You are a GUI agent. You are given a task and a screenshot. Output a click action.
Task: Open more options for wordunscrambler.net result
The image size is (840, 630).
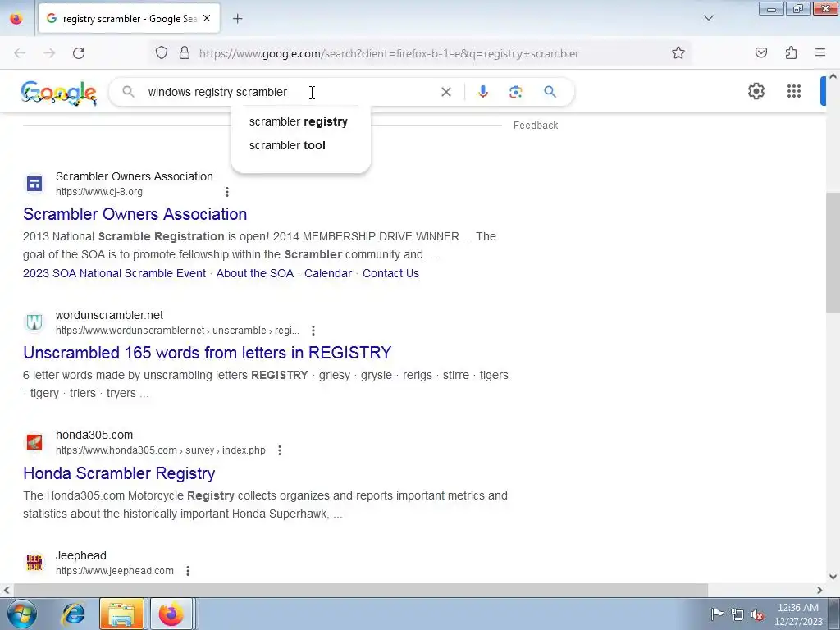point(313,331)
